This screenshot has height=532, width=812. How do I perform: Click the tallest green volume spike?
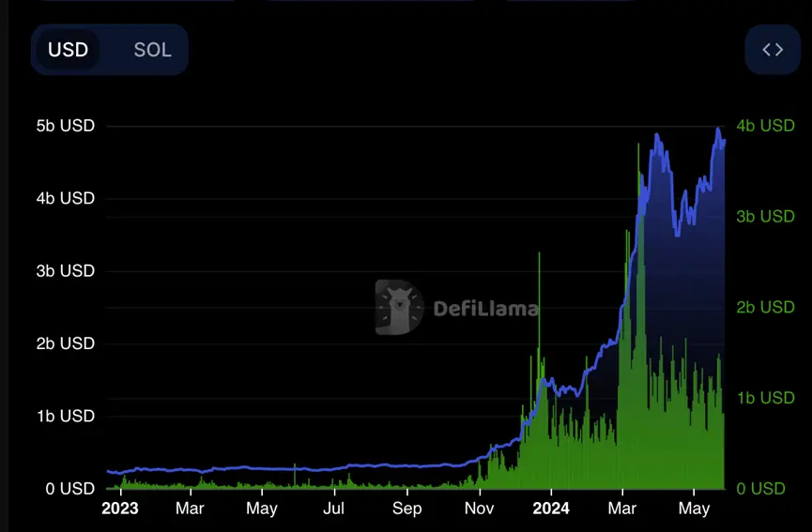[638, 150]
